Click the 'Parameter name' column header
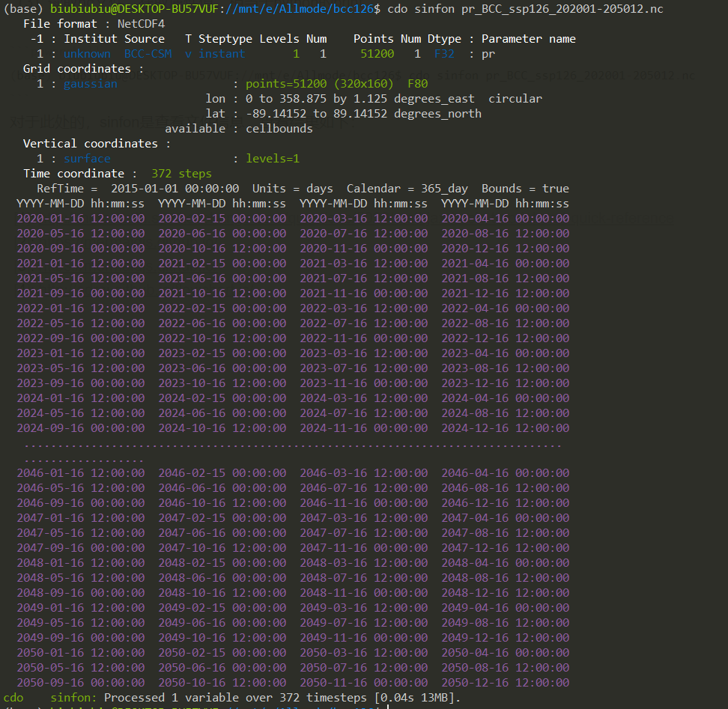Viewport: 728px width, 709px height. click(x=528, y=39)
